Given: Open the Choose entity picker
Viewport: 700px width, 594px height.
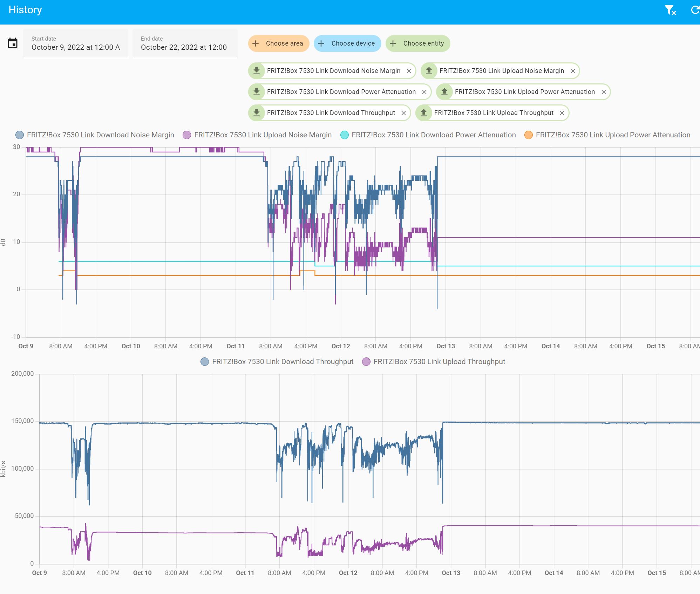Looking at the screenshot, I should pyautogui.click(x=418, y=43).
